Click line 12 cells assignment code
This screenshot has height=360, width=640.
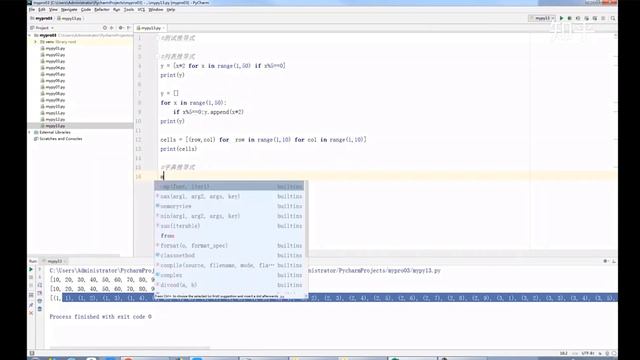(x=263, y=140)
